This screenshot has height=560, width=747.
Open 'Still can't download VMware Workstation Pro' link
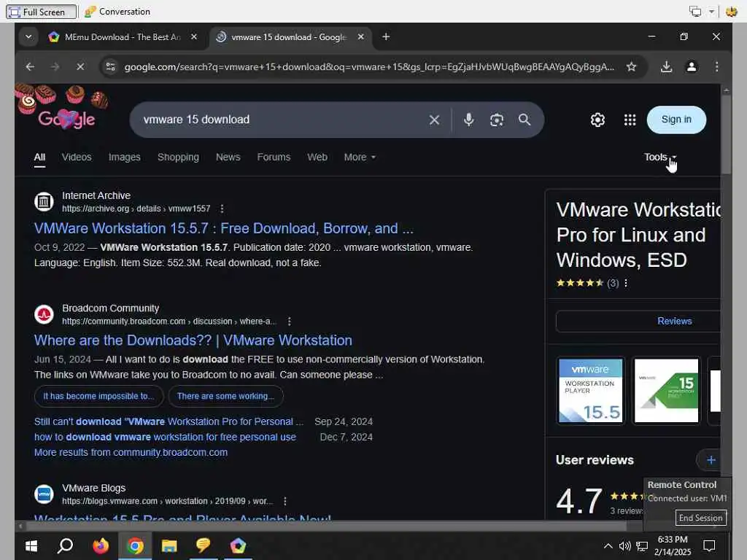click(169, 422)
